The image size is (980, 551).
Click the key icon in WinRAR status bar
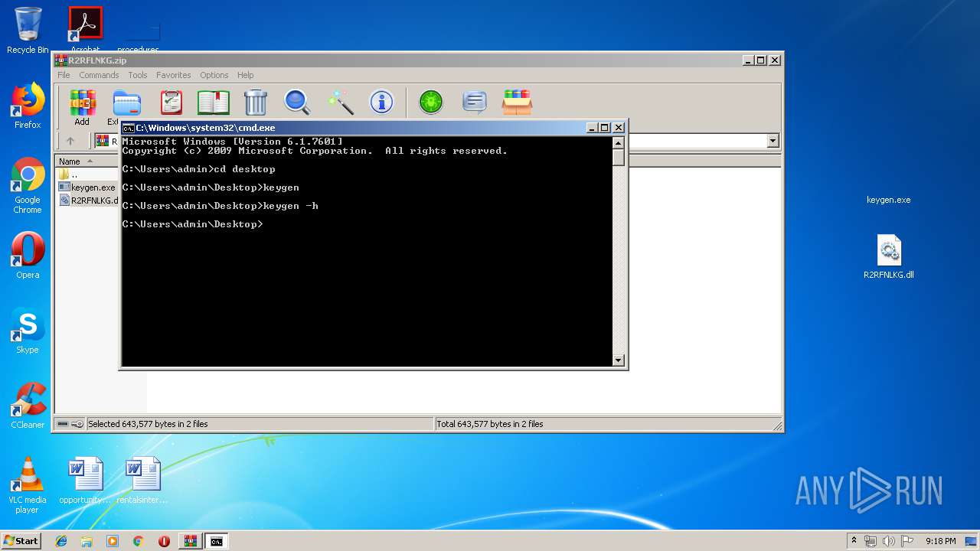(77, 424)
